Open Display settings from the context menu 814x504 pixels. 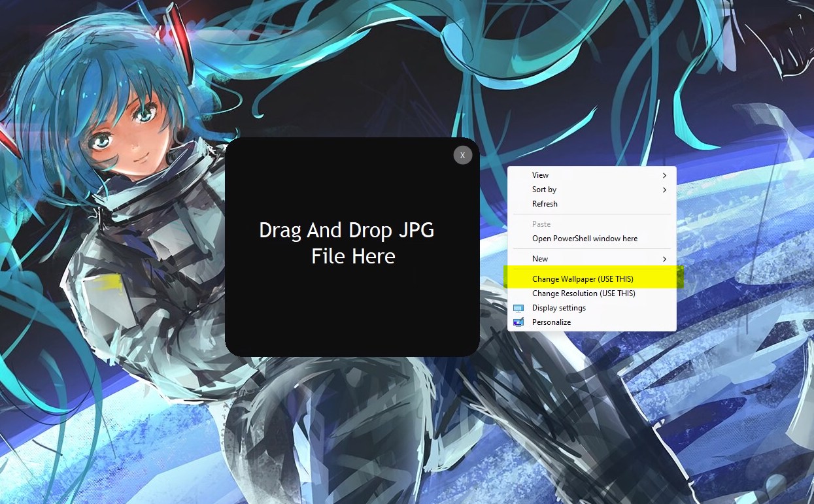point(592,308)
